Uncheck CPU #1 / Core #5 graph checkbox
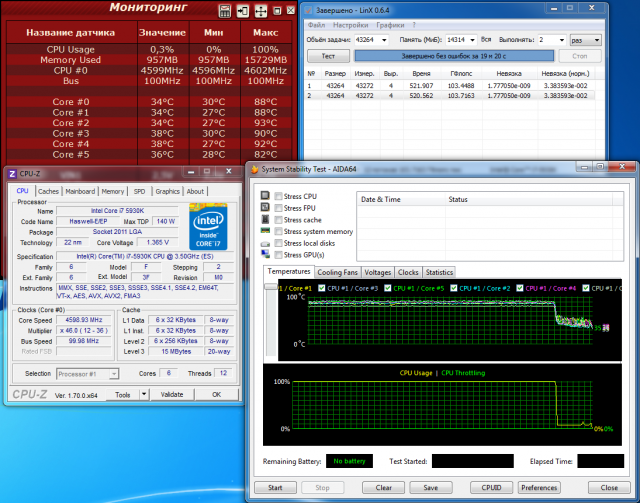The image size is (640, 503). point(388,288)
